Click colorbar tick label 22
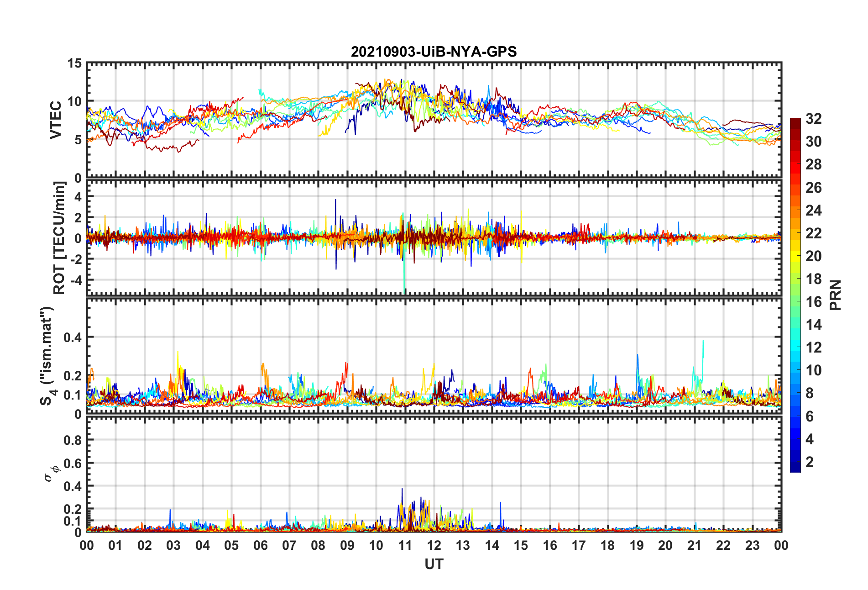This screenshot has height=590, width=868. pyautogui.click(x=813, y=233)
